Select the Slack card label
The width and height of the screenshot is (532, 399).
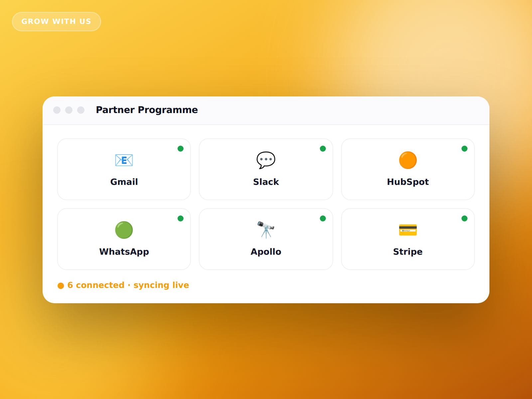266,182
